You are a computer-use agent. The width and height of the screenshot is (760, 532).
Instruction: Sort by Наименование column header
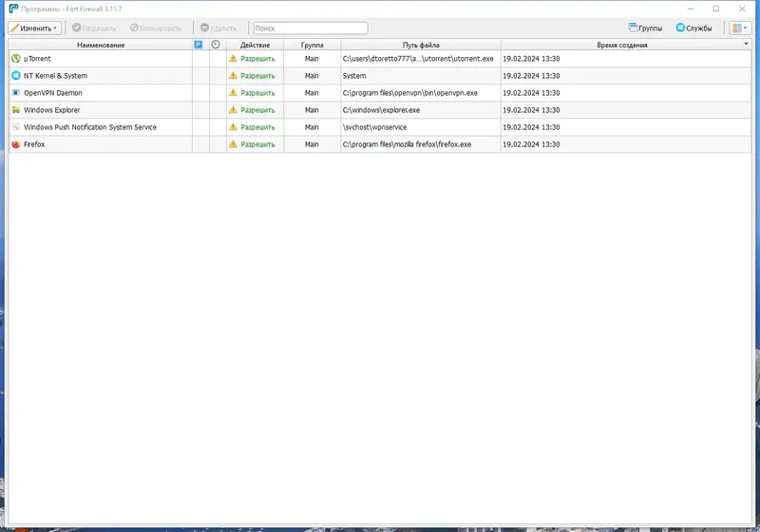(x=101, y=45)
